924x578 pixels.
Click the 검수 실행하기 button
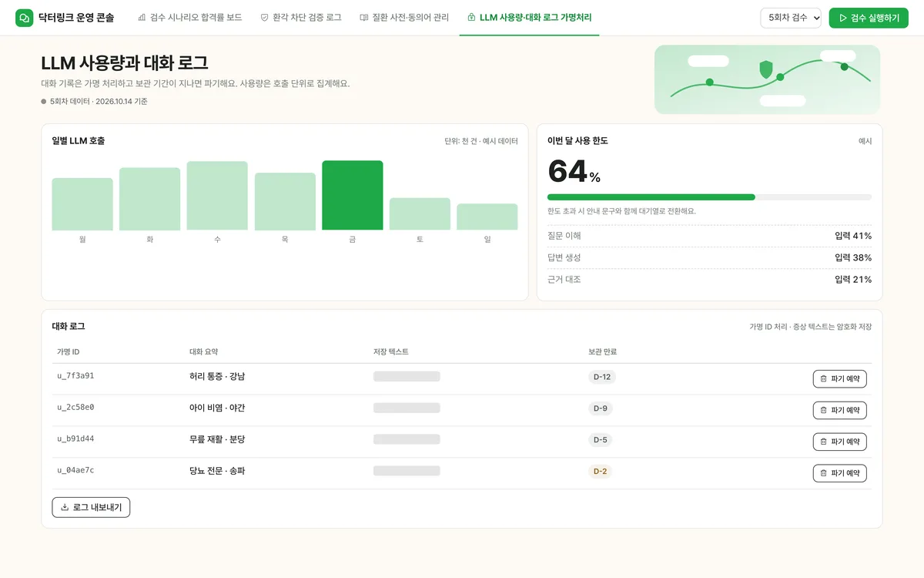click(x=869, y=18)
